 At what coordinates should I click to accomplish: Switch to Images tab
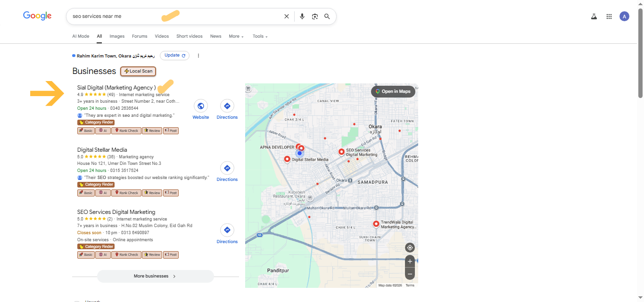coord(117,36)
